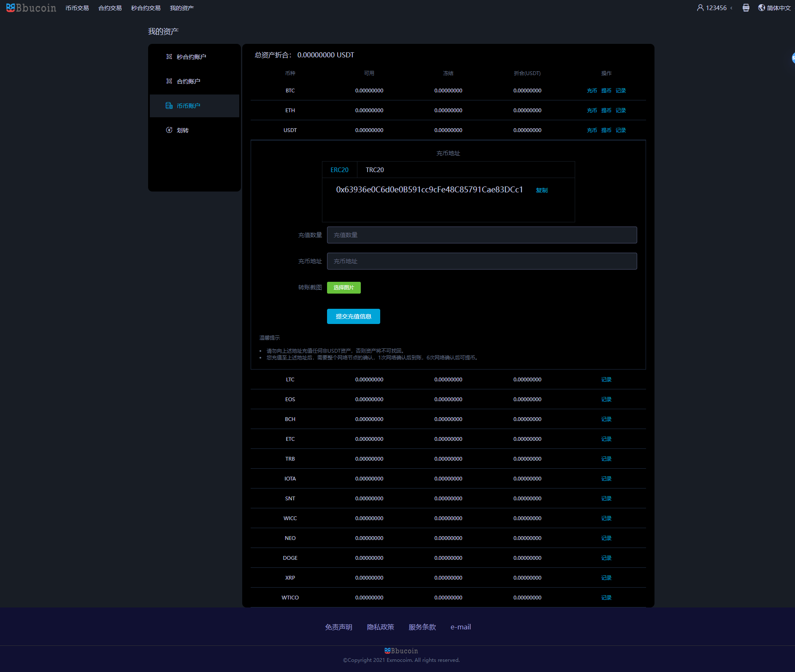Click the floating blue chat bubble
The width and height of the screenshot is (795, 672).
coord(792,58)
